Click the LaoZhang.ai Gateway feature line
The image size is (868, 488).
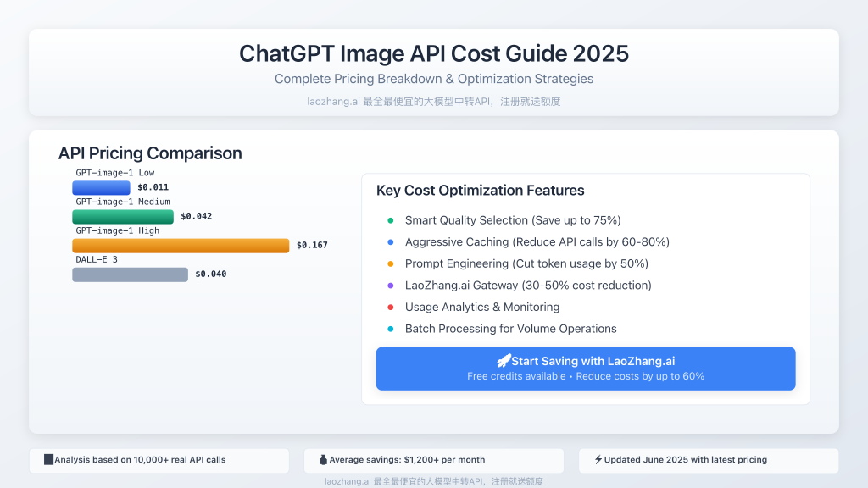point(528,285)
